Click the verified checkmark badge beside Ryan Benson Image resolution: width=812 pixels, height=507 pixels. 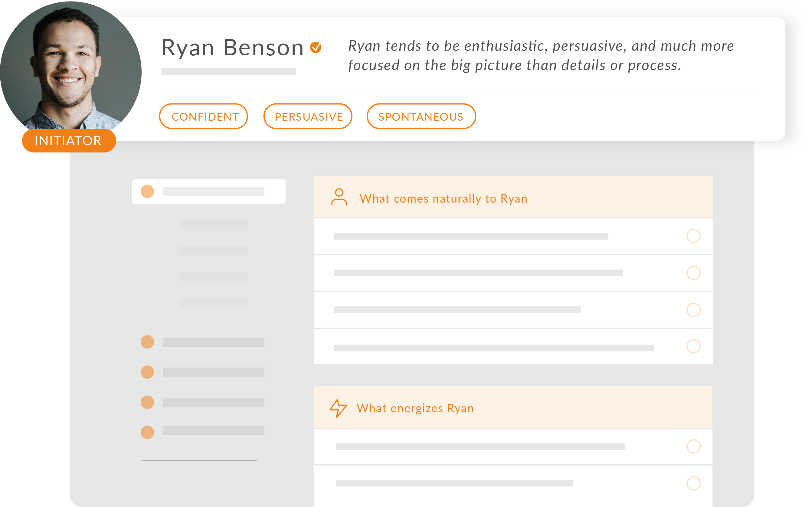click(316, 47)
